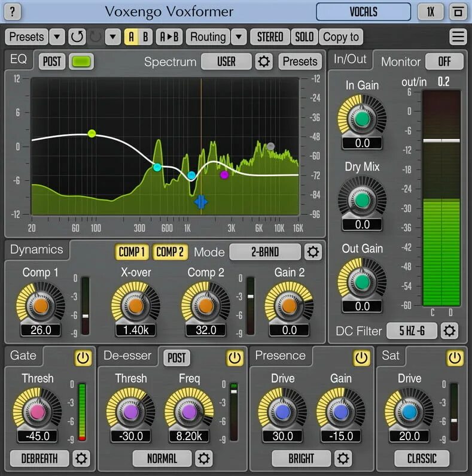The height and width of the screenshot is (476, 472).
Task: Click the VOCALS instance name field
Action: (x=363, y=12)
